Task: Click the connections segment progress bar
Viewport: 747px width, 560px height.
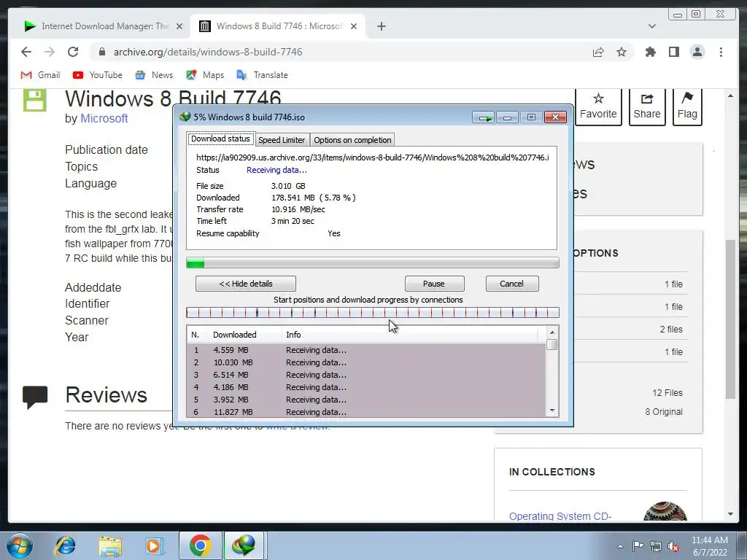Action: click(372, 312)
